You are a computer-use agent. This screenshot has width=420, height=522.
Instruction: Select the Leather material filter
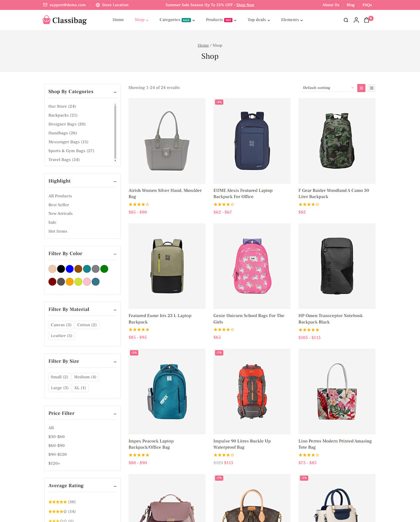(62, 336)
